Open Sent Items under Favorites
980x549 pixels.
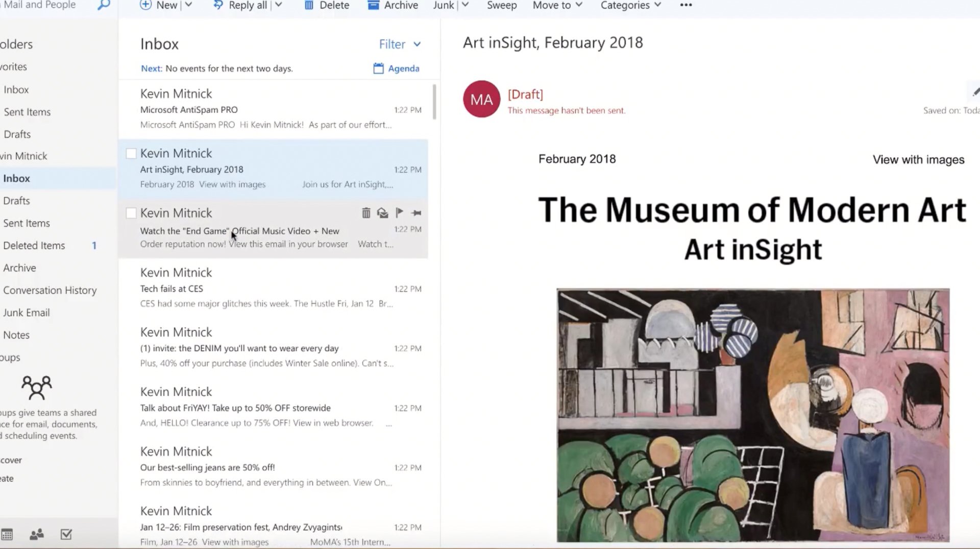pos(27,112)
